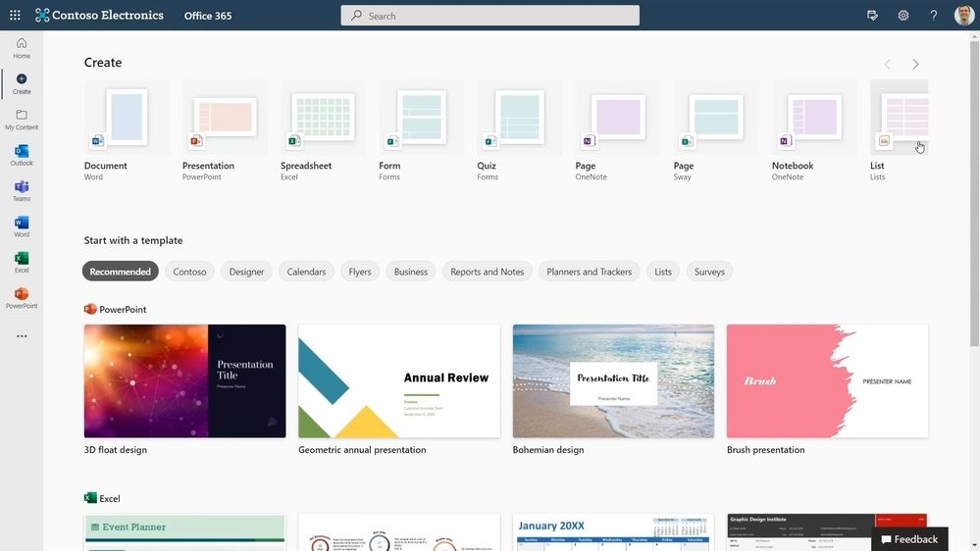Open the Graphic Design Institute template
The width and height of the screenshot is (980, 551).
(828, 532)
